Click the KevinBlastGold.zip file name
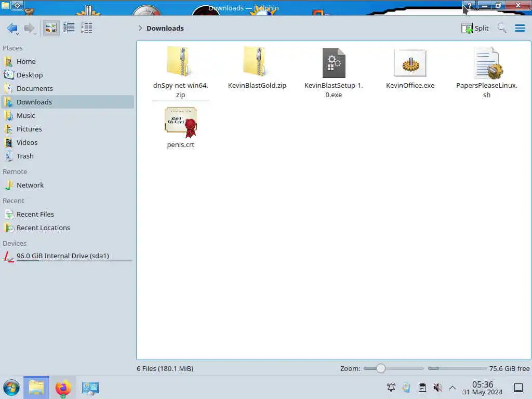Screen dimensions: 532x399 click(x=257, y=86)
